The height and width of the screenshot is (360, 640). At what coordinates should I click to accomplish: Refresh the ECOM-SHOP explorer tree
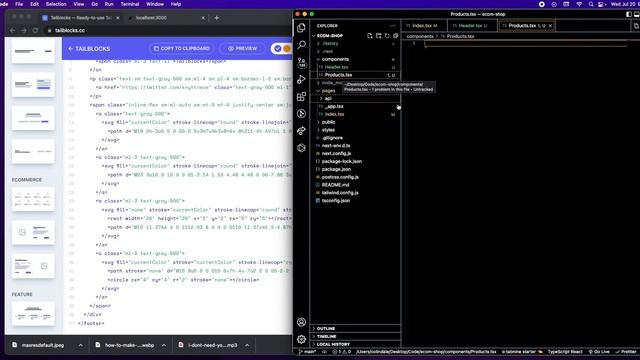(387, 36)
